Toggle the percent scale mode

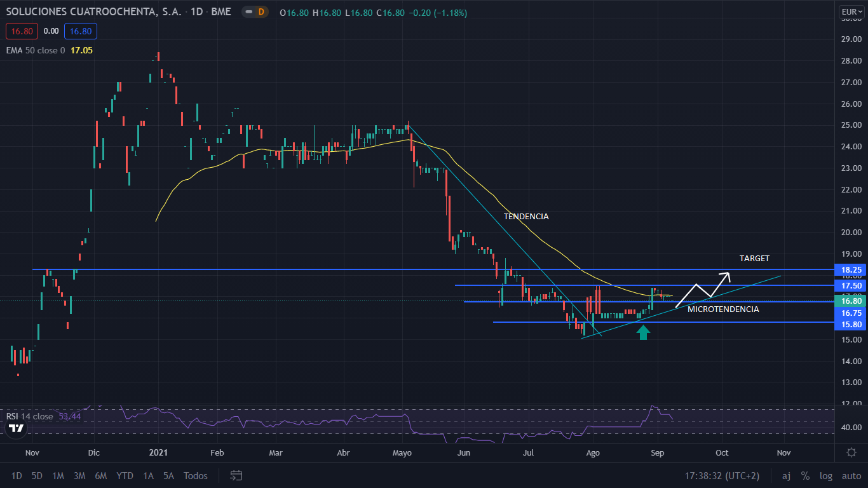805,476
